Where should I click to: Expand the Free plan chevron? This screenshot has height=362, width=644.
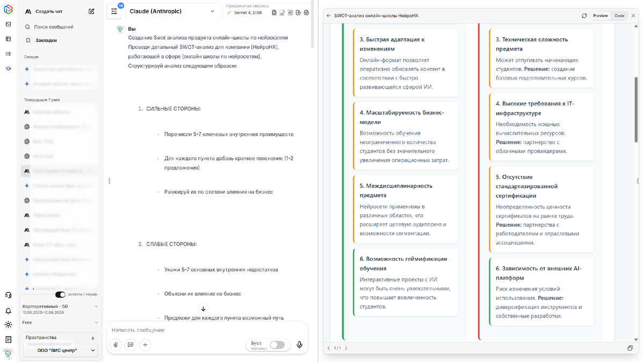[97, 322]
